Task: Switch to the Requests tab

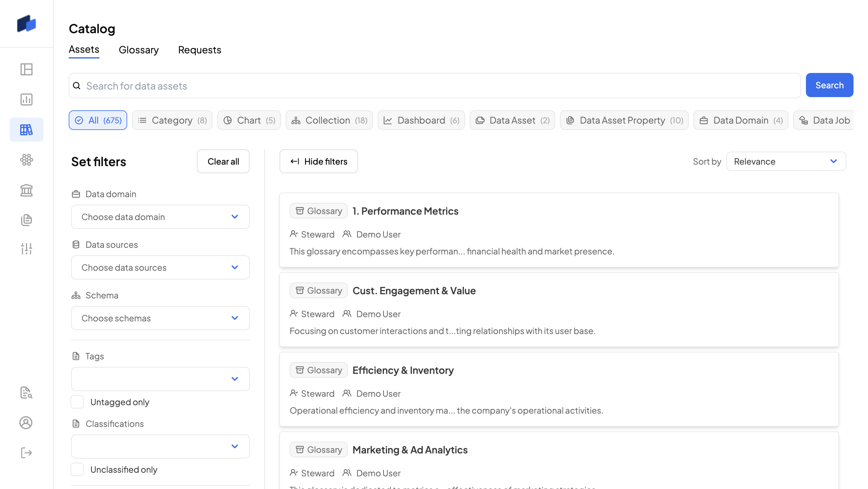Action: [200, 50]
